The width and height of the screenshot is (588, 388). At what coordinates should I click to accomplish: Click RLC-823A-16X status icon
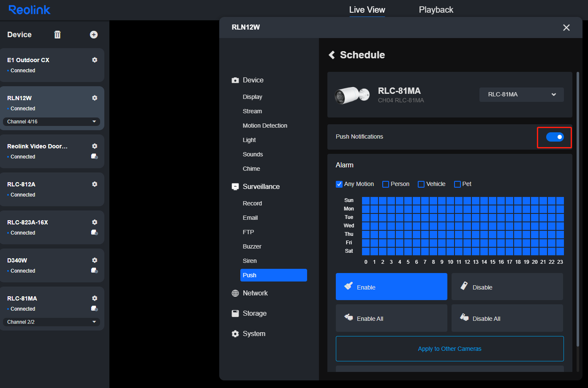(x=95, y=232)
